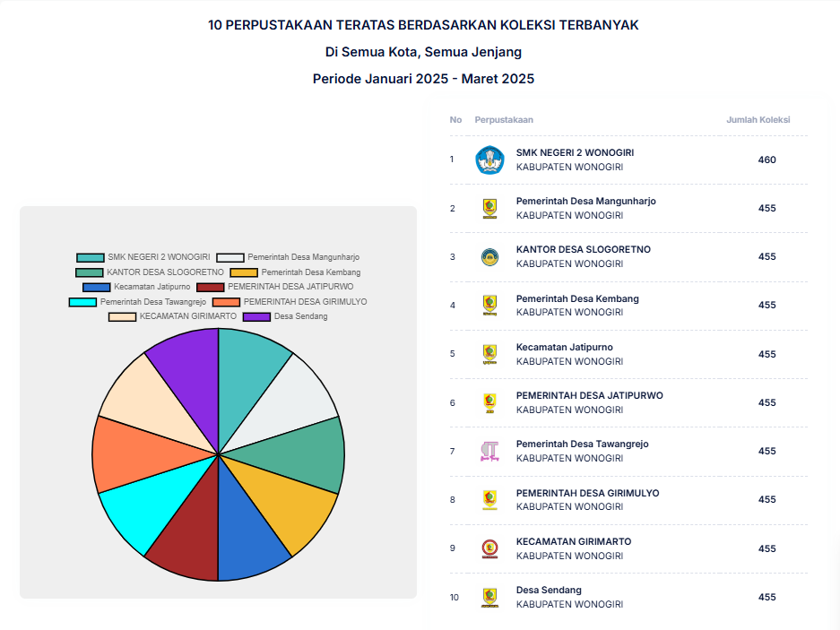
Task: Click the Pemerintah Desa Kembang emblem icon
Action: point(489,306)
